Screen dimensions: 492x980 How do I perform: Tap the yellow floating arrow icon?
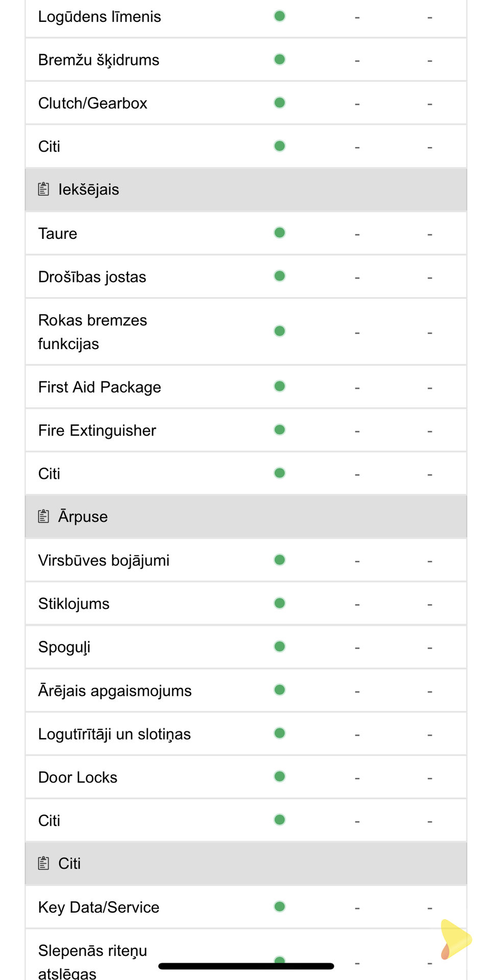455,939
